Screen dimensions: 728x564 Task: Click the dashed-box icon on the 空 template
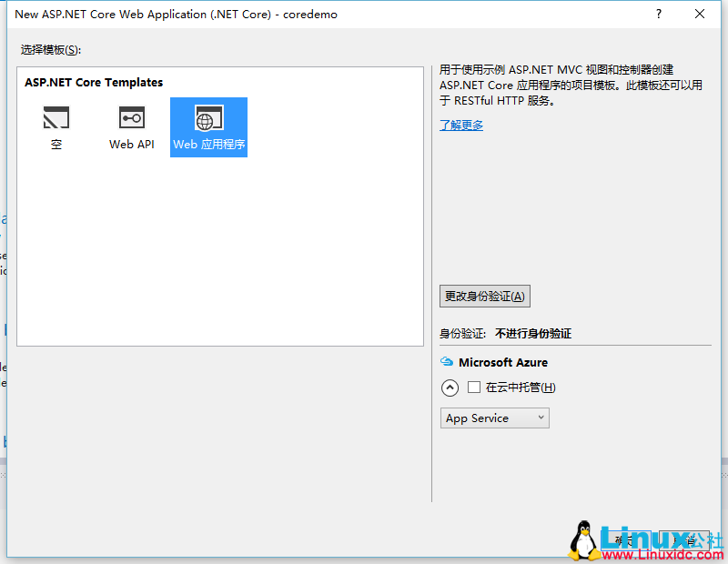point(56,117)
